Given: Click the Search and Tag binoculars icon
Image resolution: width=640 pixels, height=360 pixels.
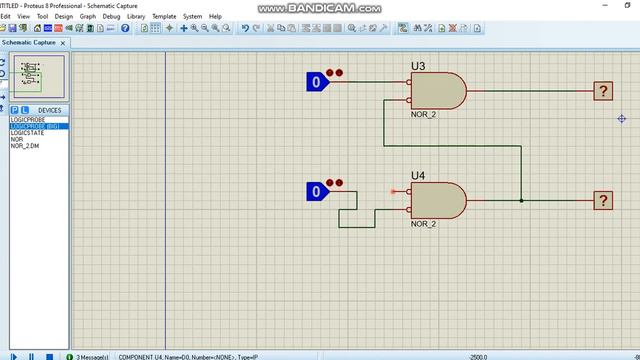Looking at the screenshot, I should click(x=417, y=28).
